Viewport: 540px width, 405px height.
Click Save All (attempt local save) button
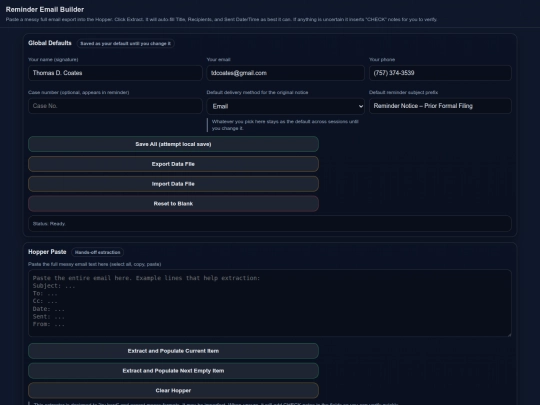point(173,144)
